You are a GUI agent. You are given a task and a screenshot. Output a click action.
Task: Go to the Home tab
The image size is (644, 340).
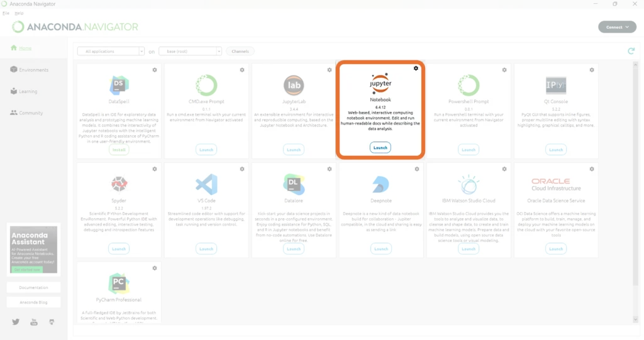(21, 48)
